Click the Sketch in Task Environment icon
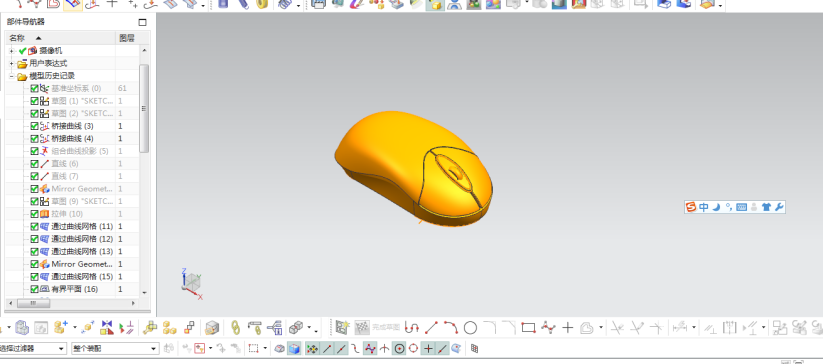This screenshot has width=823, height=364. point(343,328)
